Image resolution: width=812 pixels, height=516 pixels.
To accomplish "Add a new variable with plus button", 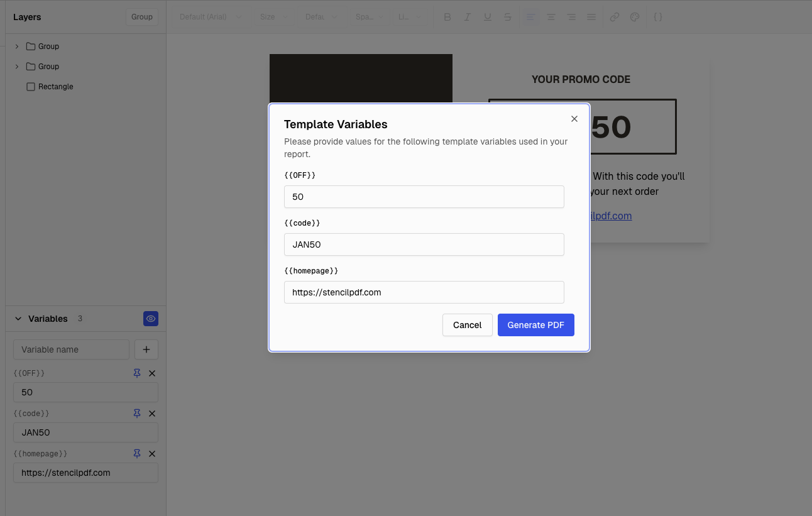I will pos(146,349).
